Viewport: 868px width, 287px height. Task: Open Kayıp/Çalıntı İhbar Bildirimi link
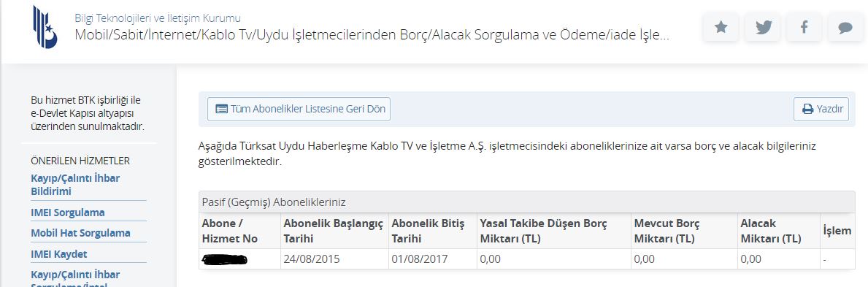tap(75, 185)
